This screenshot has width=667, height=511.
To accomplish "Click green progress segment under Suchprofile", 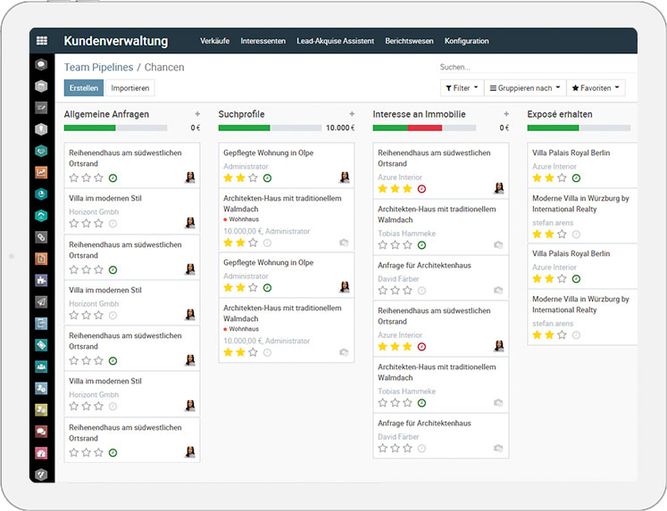I will [x=244, y=128].
